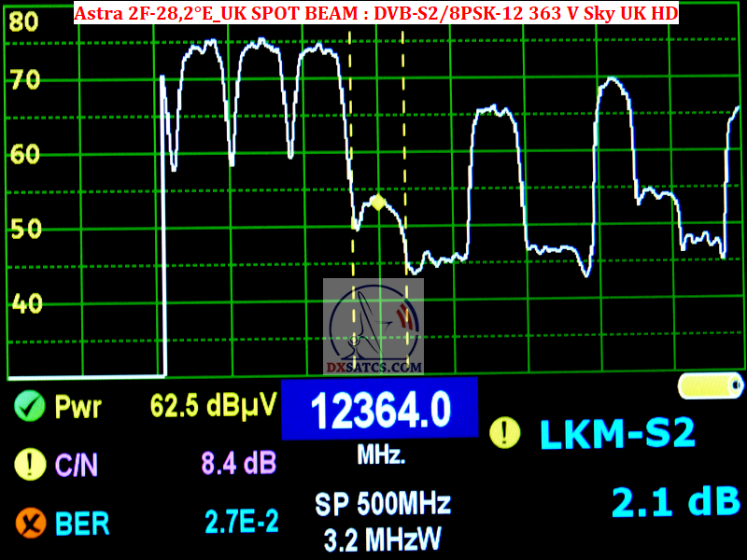Click the green checkmark Pwr status icon
The image size is (747, 560).
pos(31,406)
